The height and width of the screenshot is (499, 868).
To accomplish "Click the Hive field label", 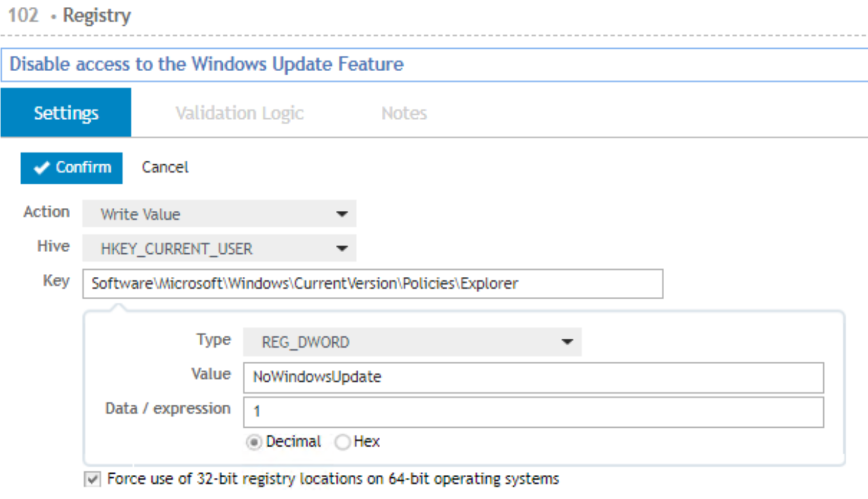I will [53, 246].
